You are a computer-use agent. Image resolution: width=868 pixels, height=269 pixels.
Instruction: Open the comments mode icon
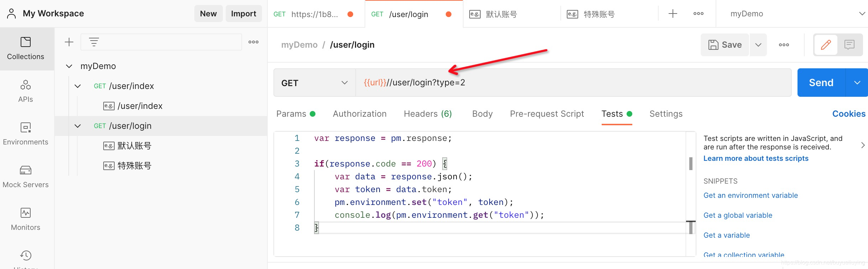(849, 45)
